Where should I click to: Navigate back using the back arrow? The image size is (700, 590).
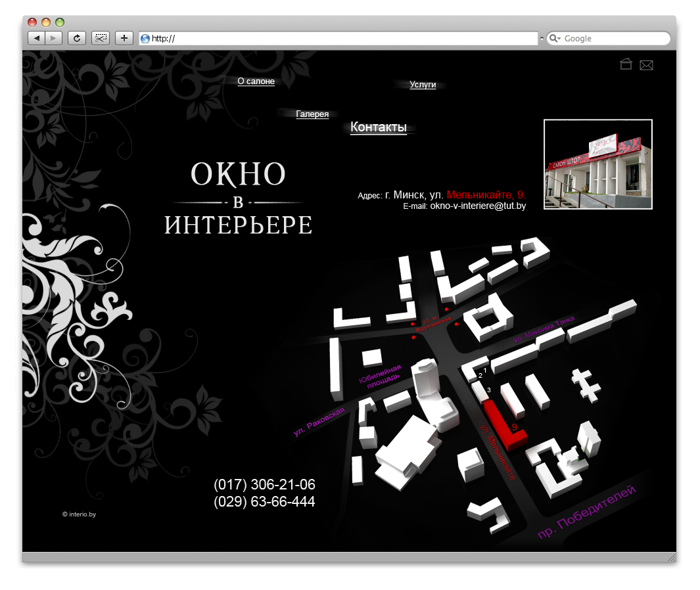coord(37,38)
